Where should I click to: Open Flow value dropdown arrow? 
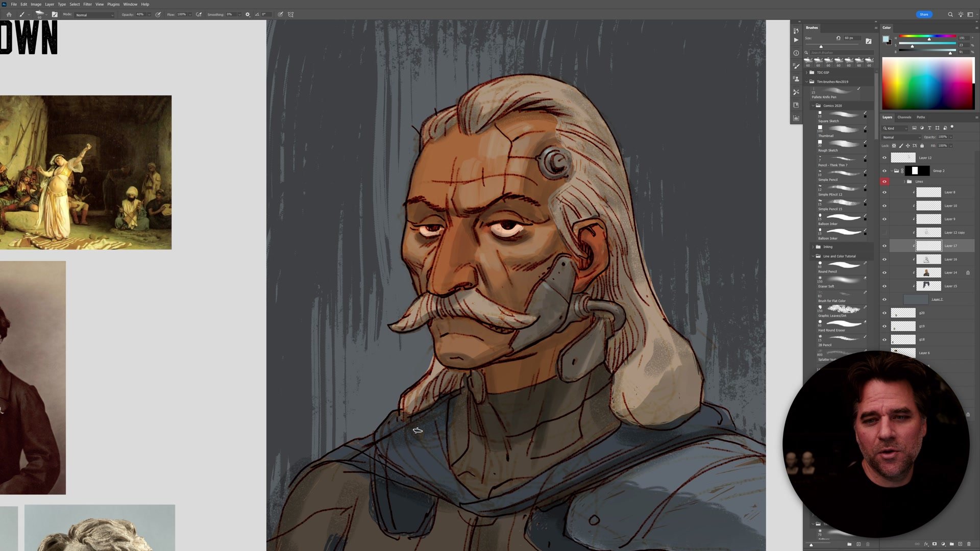tap(190, 14)
